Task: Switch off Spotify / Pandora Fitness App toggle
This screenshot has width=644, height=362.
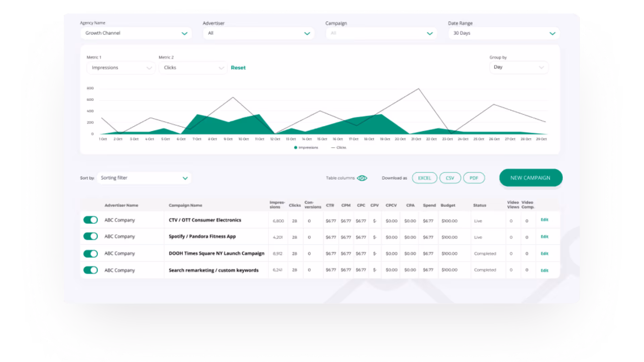Action: pyautogui.click(x=91, y=236)
